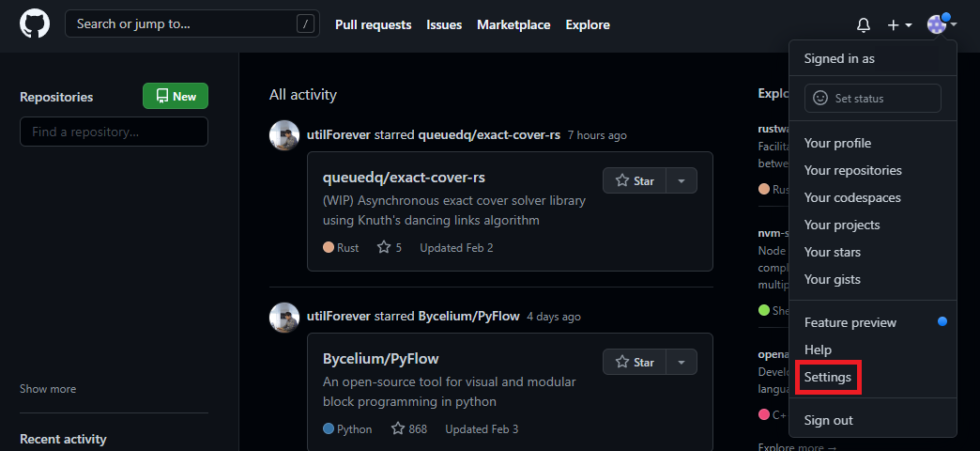Open Issues in top navigation
Image resolution: width=980 pixels, height=451 pixels.
tap(444, 25)
